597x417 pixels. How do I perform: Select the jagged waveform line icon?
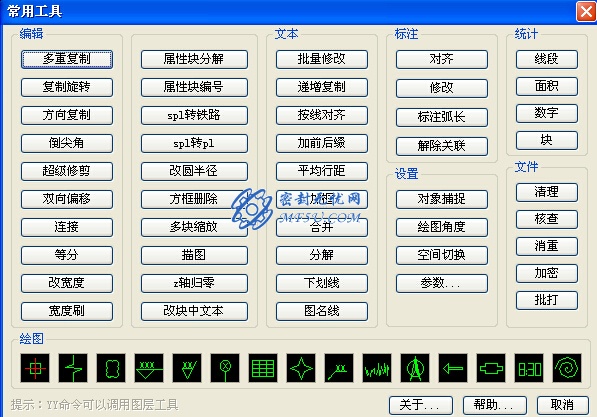(377, 368)
